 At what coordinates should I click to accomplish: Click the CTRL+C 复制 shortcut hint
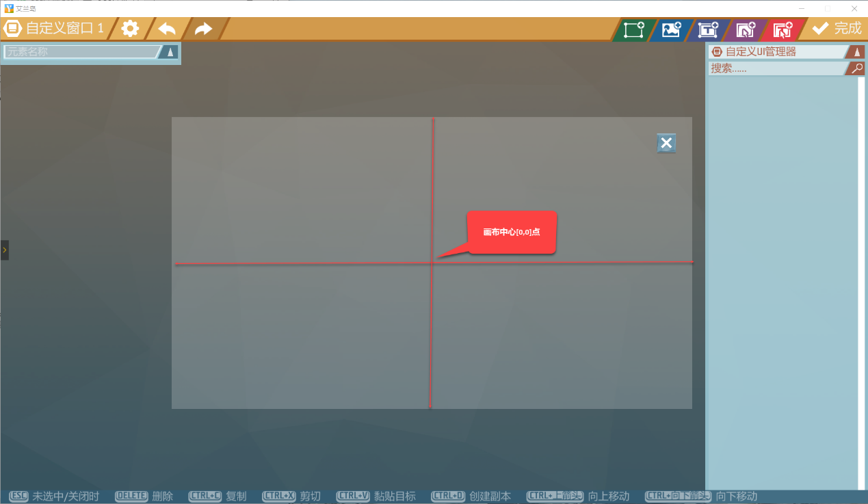tap(217, 496)
